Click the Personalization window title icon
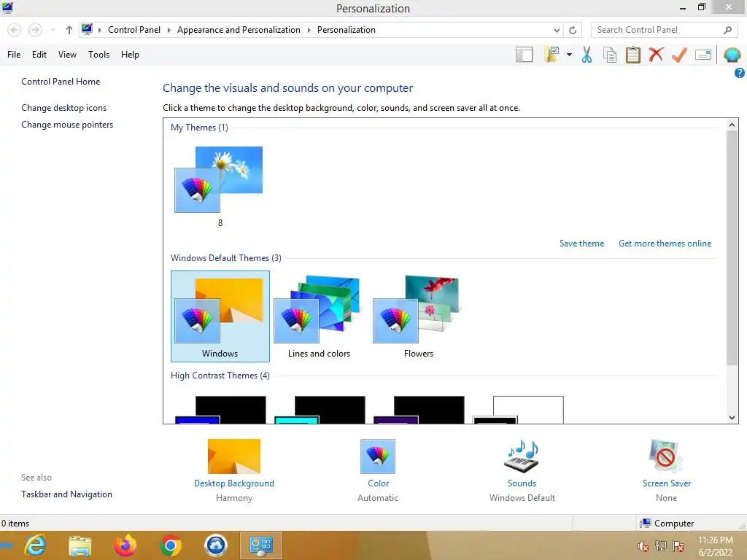Viewport: 747px width, 560px height. (x=7, y=7)
